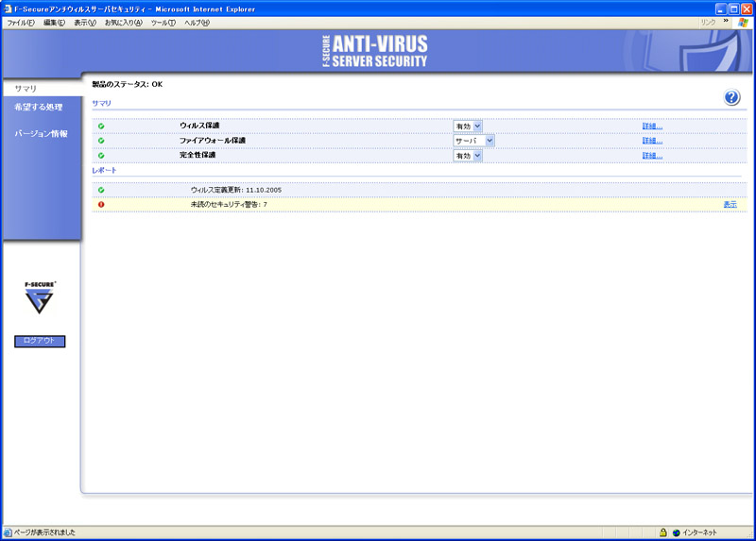Switch to the 希望する処理 tab
Viewport: 756px width, 541px height.
click(39, 108)
